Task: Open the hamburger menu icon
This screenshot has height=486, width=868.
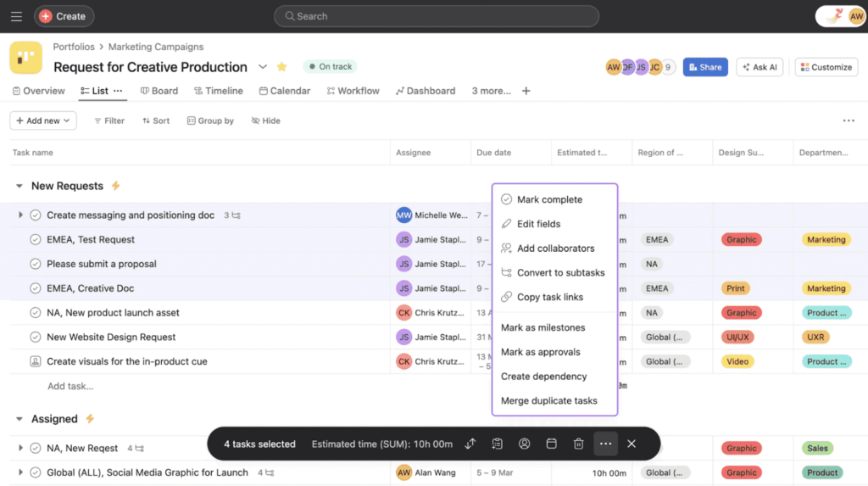Action: pos(16,16)
